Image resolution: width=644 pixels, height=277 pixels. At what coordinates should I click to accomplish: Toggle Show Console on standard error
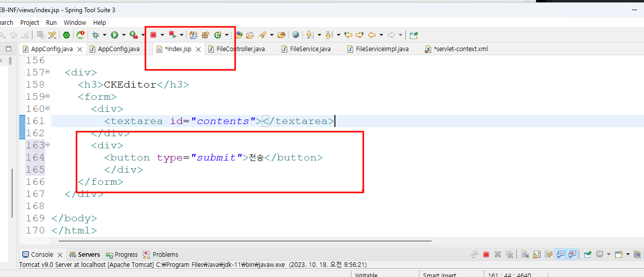click(572, 254)
